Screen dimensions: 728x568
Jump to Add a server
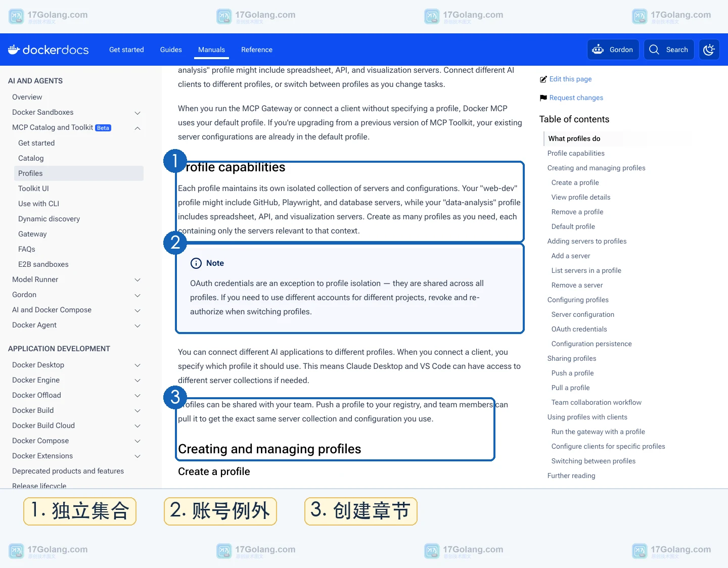point(571,256)
